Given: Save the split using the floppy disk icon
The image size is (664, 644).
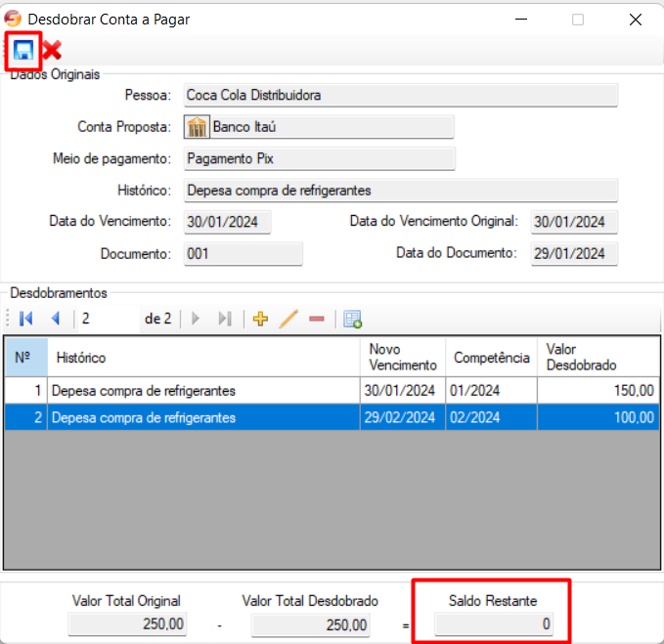Looking at the screenshot, I should tap(23, 51).
